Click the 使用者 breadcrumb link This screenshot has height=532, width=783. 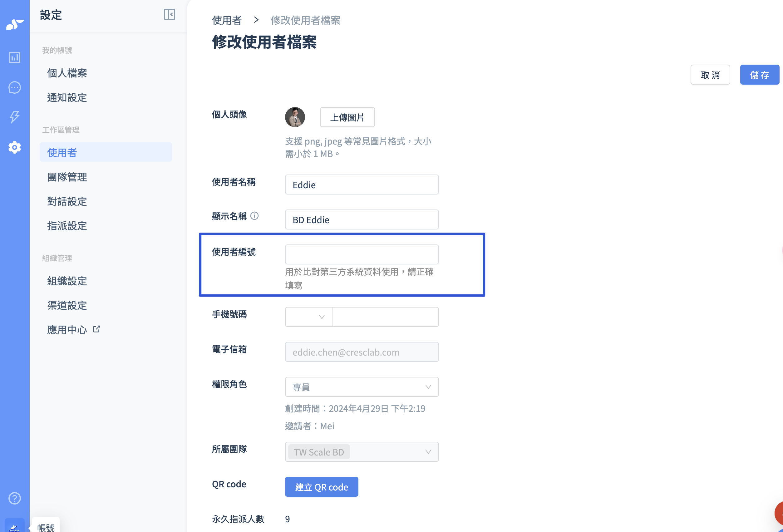tap(227, 20)
